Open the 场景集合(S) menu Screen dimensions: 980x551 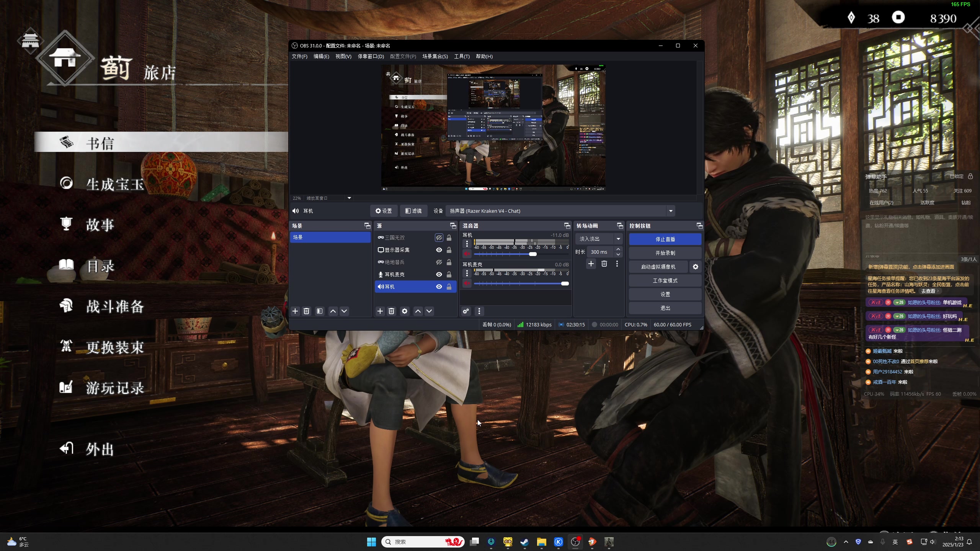tap(435, 56)
